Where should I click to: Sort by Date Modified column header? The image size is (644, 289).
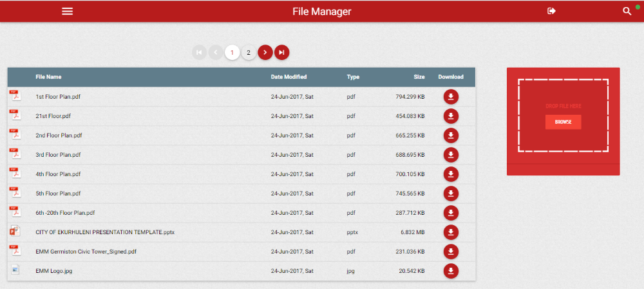(289, 77)
